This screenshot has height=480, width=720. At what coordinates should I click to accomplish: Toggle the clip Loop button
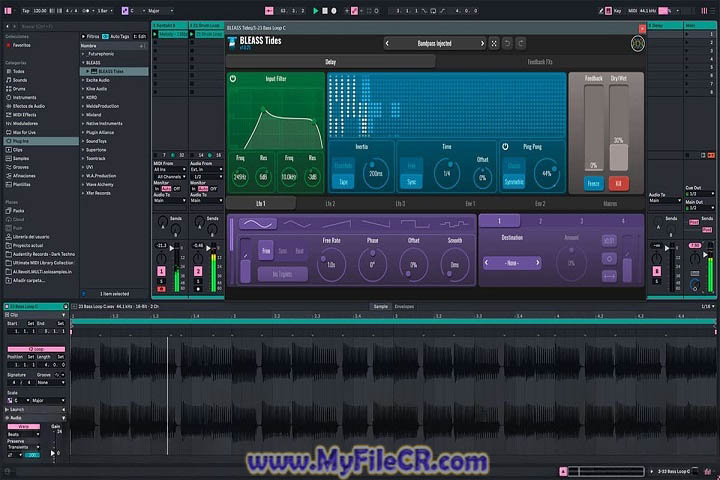click(36, 349)
